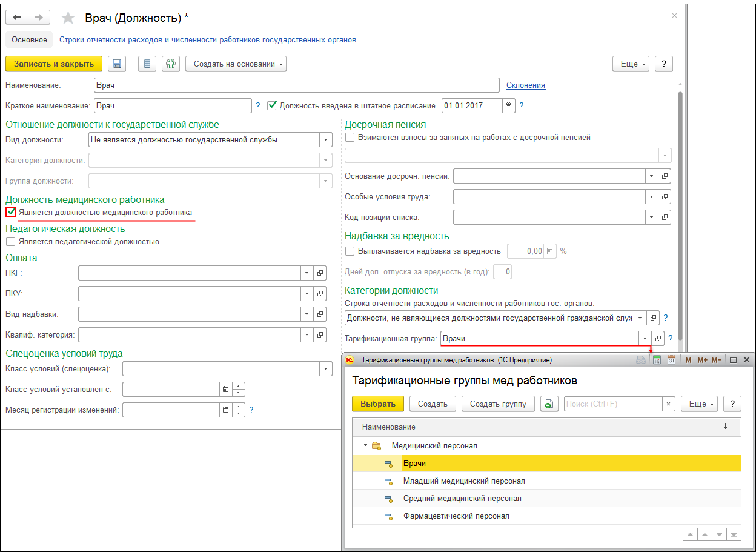Screen dimensions: 756x552
Task: Click help question mark after date 01.01.2017
Action: (x=521, y=105)
